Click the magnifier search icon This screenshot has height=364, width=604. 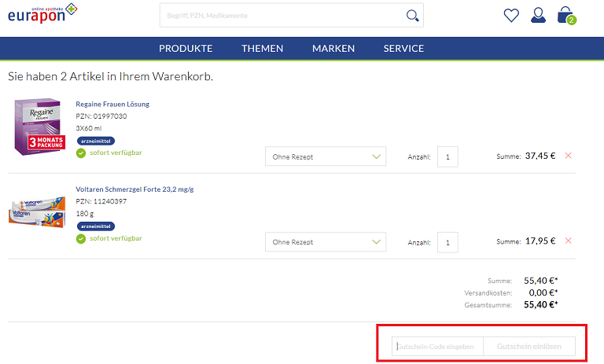413,16
